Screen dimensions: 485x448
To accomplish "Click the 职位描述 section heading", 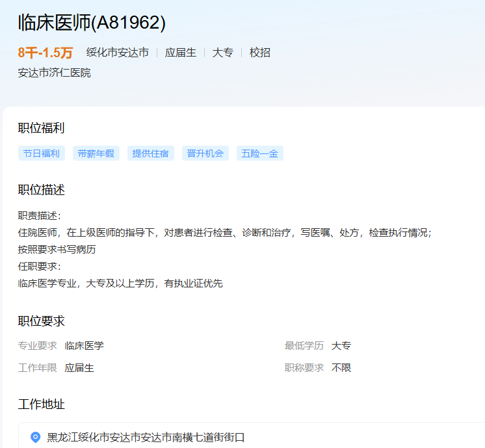I will (x=42, y=190).
